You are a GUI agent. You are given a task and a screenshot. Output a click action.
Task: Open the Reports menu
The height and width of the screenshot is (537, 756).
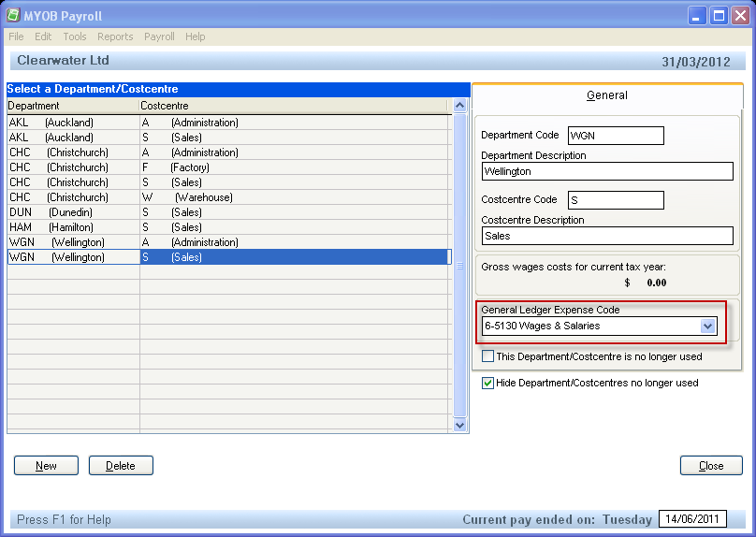(115, 36)
